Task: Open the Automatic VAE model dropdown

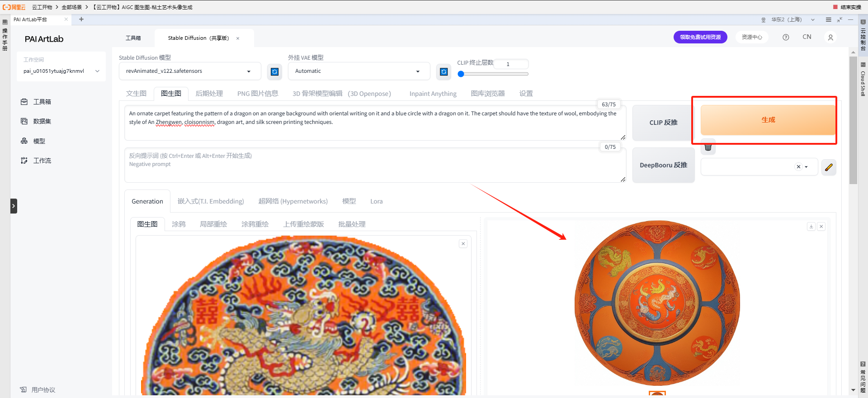Action: click(359, 71)
